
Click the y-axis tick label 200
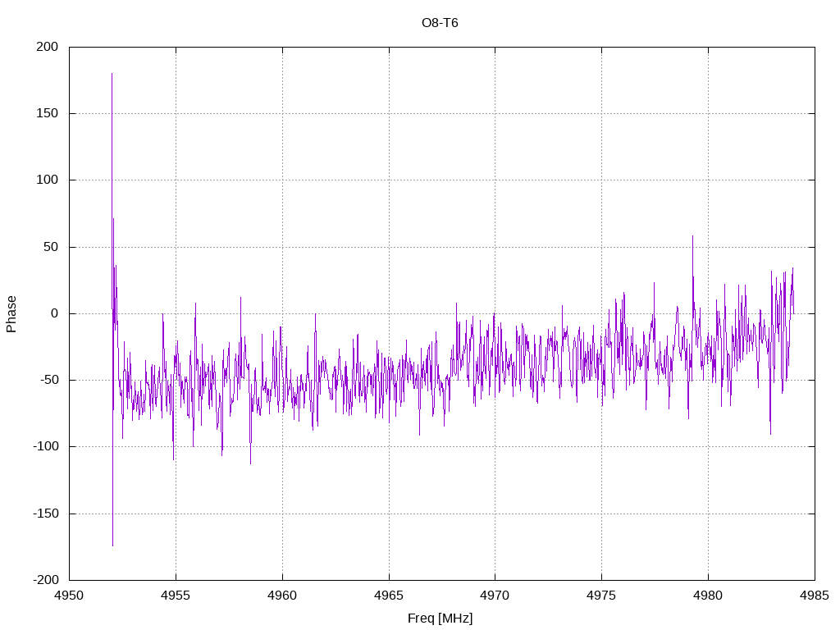(47, 47)
